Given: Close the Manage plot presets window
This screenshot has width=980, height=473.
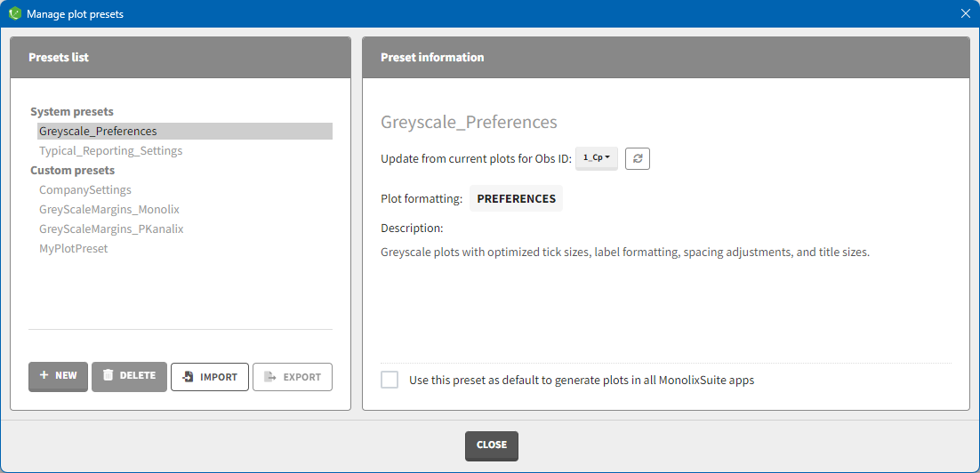Looking at the screenshot, I should point(491,445).
